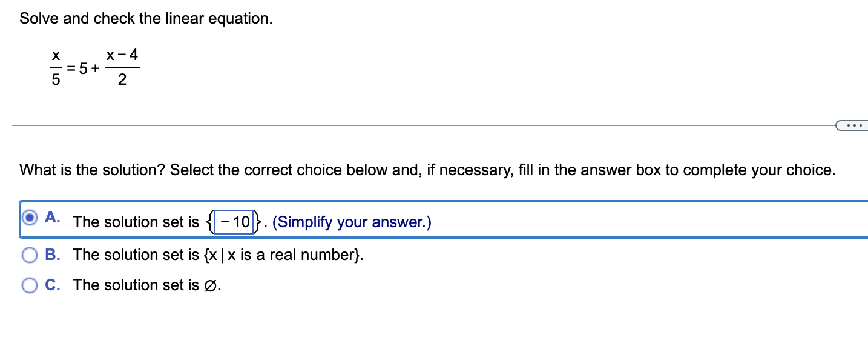Expand the ellipsis button on the divider
868x343 pixels.
[852, 126]
